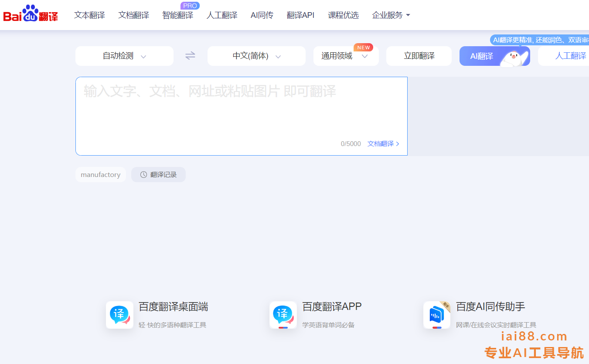The image size is (589, 364).
Task: Open 人工翻译 in top navigation
Action: click(222, 15)
